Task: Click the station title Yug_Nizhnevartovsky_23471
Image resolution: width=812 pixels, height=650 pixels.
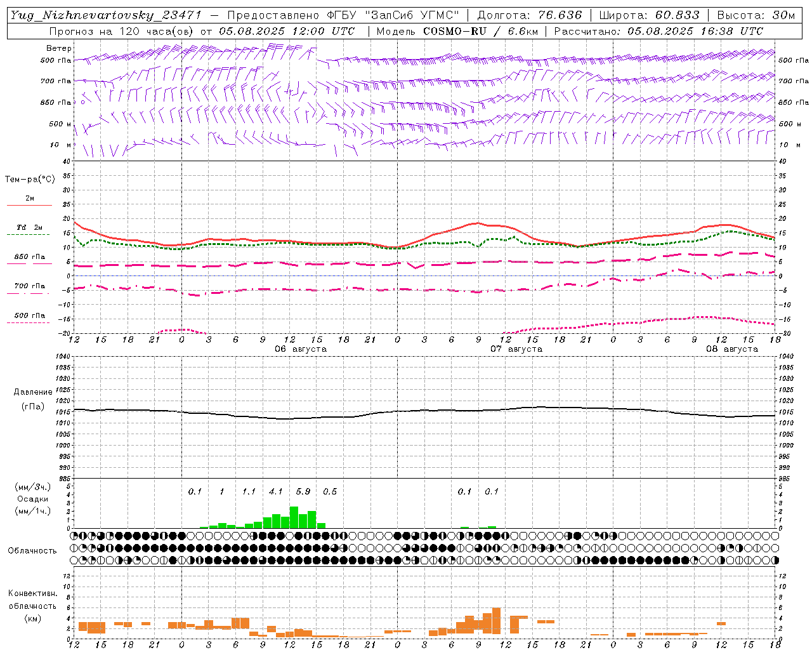Action: tap(106, 15)
